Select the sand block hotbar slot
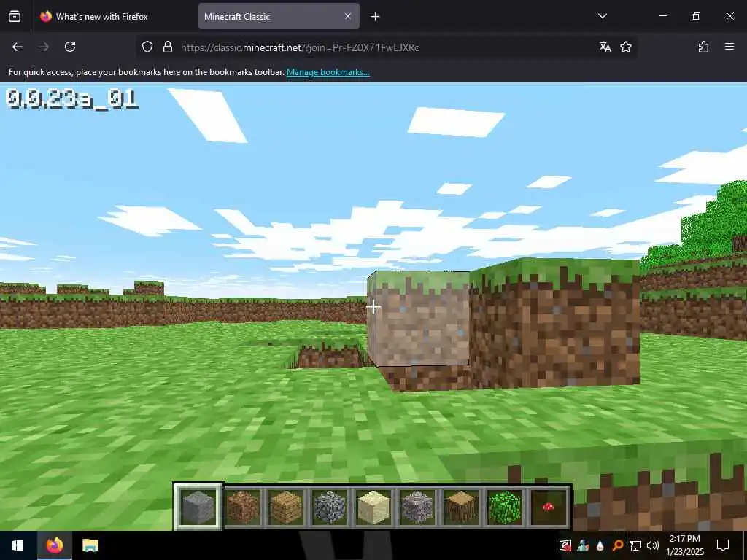 pos(373,507)
